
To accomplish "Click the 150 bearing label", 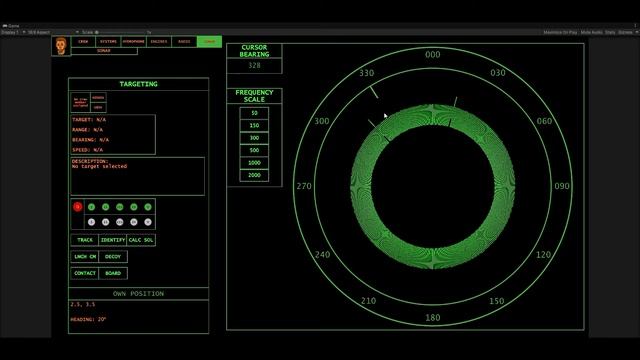I will [x=497, y=301].
